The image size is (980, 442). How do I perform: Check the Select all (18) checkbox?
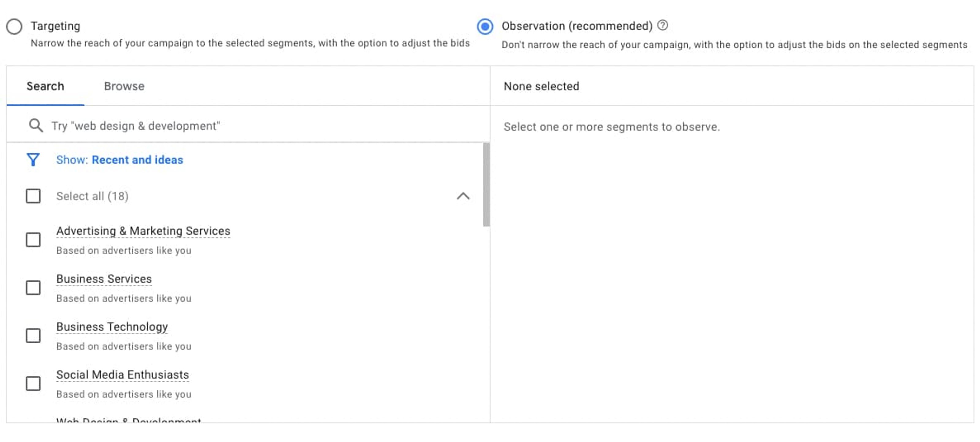point(33,196)
